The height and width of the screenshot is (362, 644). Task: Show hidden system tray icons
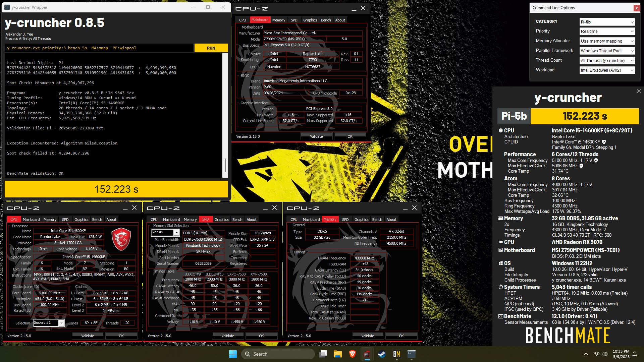(586, 354)
